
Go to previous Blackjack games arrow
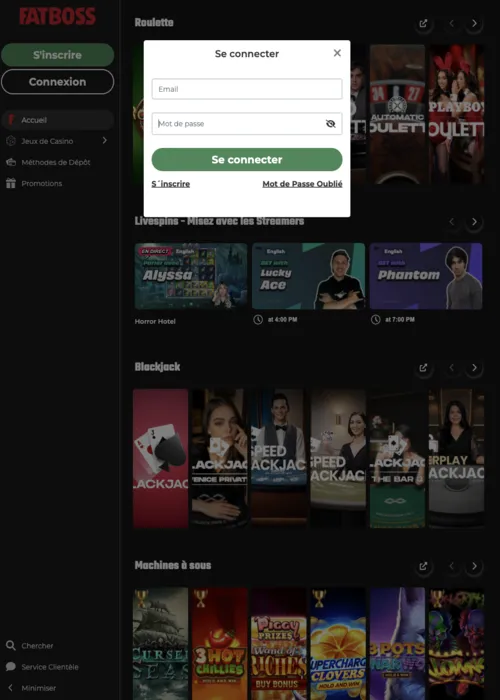[452, 368]
